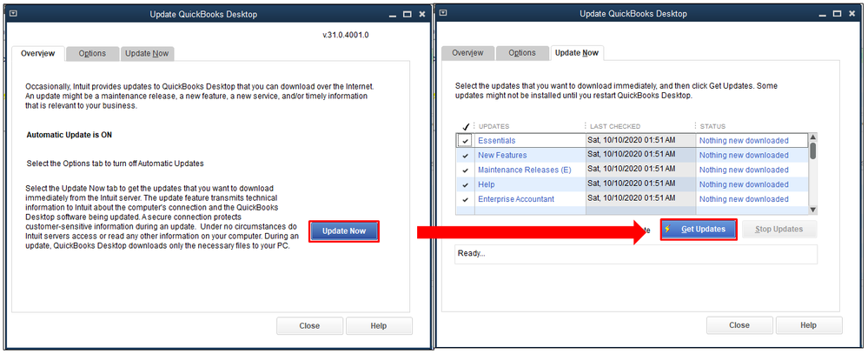The height and width of the screenshot is (354, 868).
Task: Switch to Overview tab in left window
Action: [x=37, y=54]
